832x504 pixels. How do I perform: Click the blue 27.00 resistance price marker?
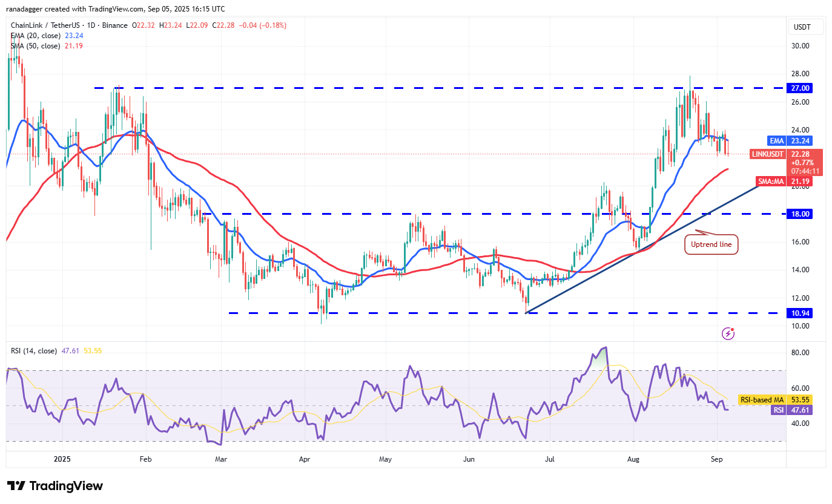click(801, 88)
